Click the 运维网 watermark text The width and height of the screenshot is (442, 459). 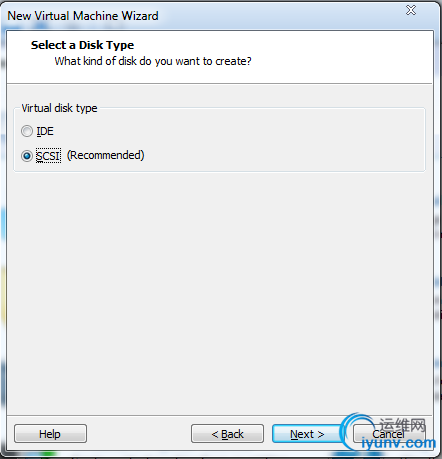point(403,425)
